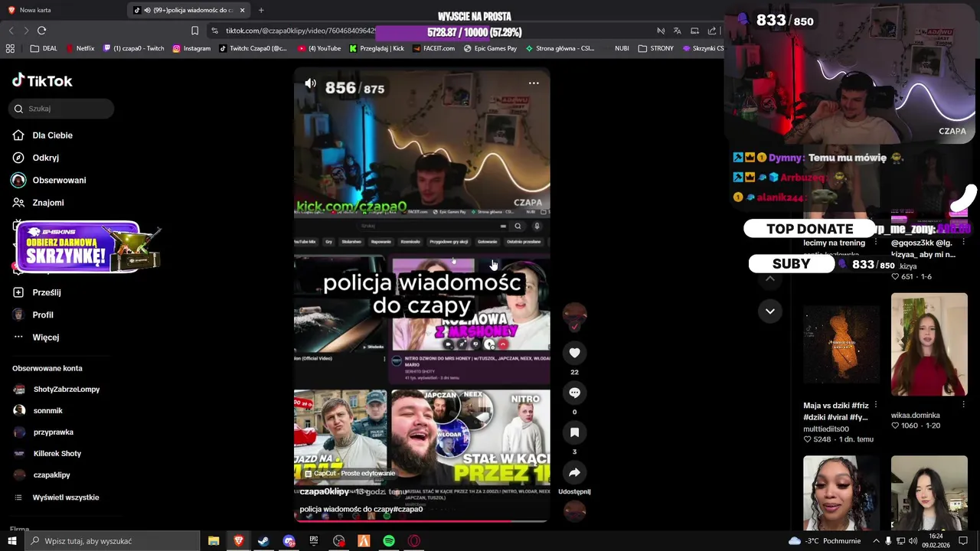The height and width of the screenshot is (551, 980).
Task: Go back in browser history
Action: point(11,31)
